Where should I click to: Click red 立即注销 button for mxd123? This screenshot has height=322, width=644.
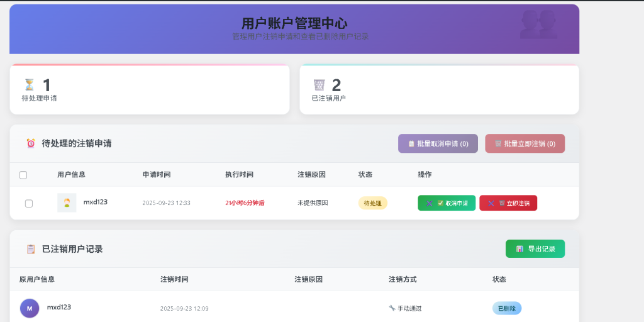pyautogui.click(x=508, y=203)
